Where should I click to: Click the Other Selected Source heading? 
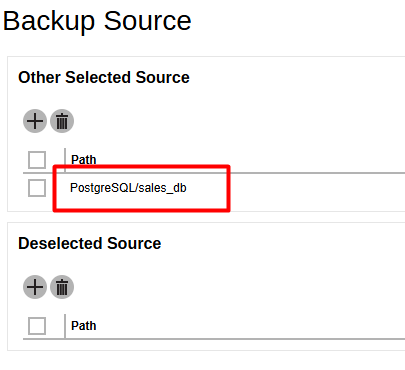(x=104, y=77)
